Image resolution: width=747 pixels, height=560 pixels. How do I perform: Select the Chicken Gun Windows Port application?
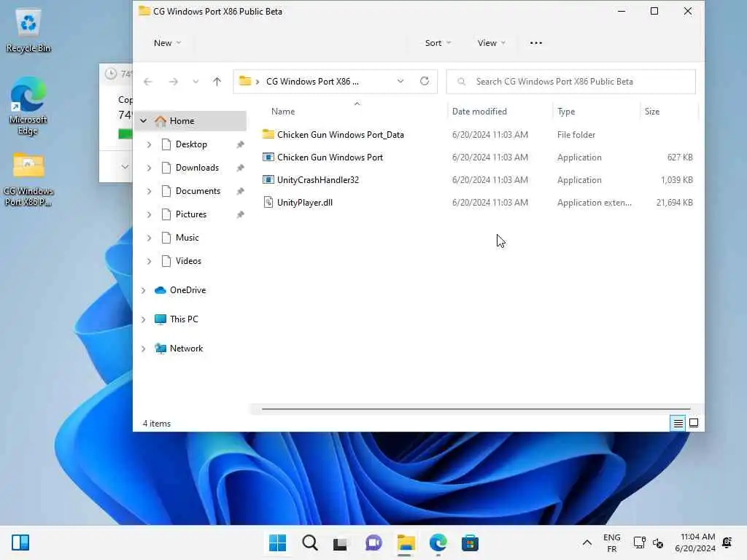pyautogui.click(x=330, y=157)
